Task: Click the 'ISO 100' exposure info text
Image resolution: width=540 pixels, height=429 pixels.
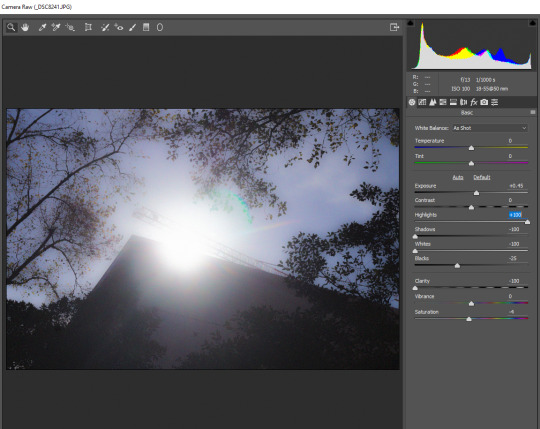Action: (460, 89)
